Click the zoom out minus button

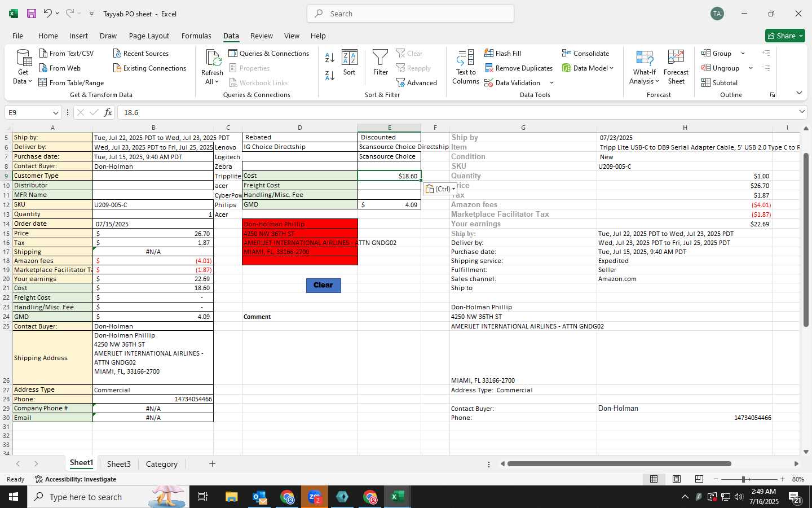pos(716,479)
